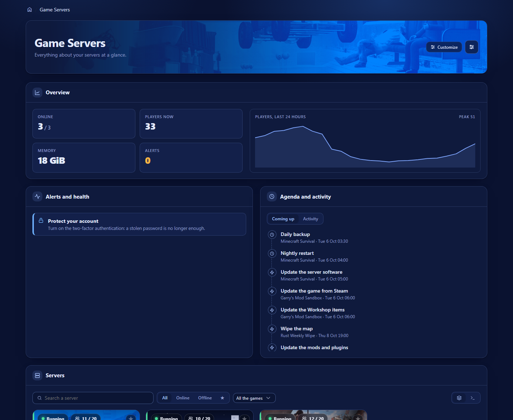Focus the Search a server field
The image size is (513, 420).
(93, 398)
